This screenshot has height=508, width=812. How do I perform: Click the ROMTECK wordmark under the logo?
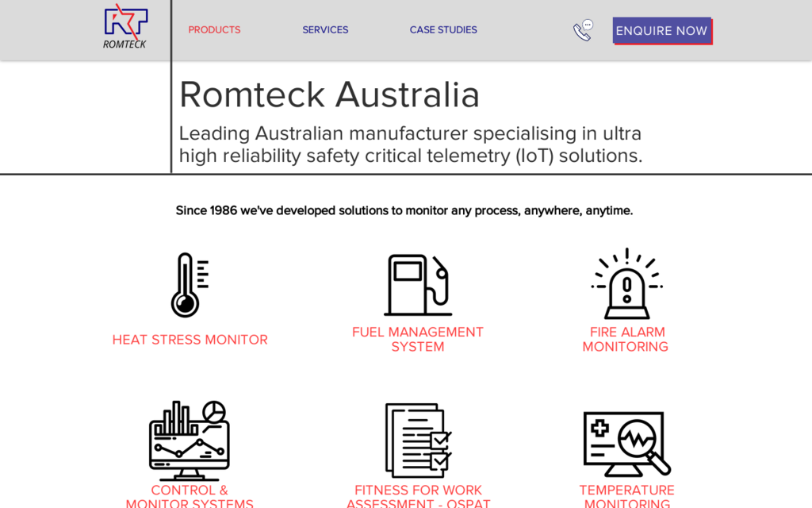124,45
